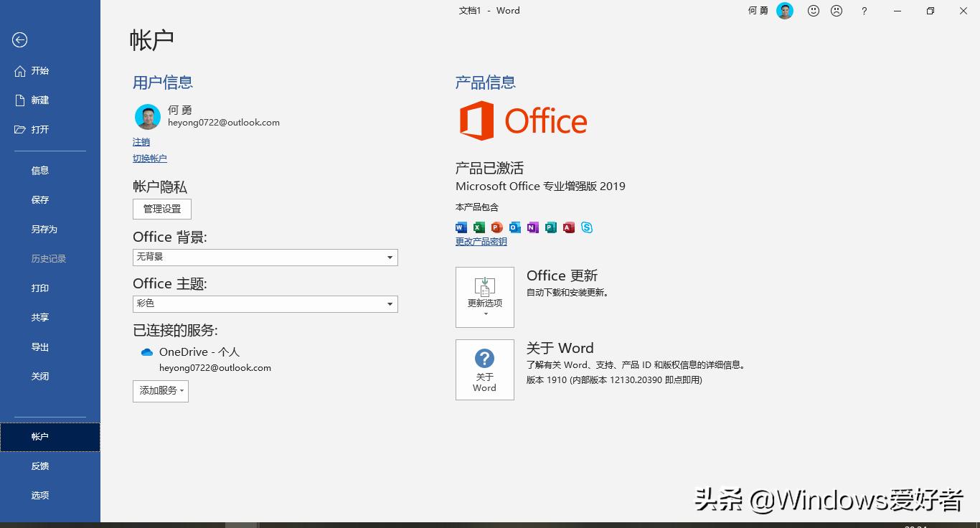Select the Excel product icon
Image resolution: width=980 pixels, height=528 pixels.
pyautogui.click(x=479, y=227)
